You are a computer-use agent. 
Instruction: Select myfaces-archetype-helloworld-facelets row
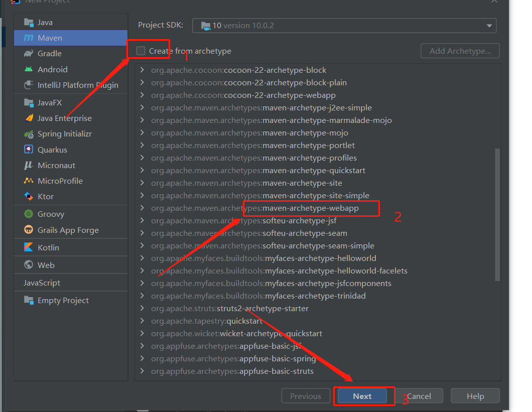tap(318, 271)
